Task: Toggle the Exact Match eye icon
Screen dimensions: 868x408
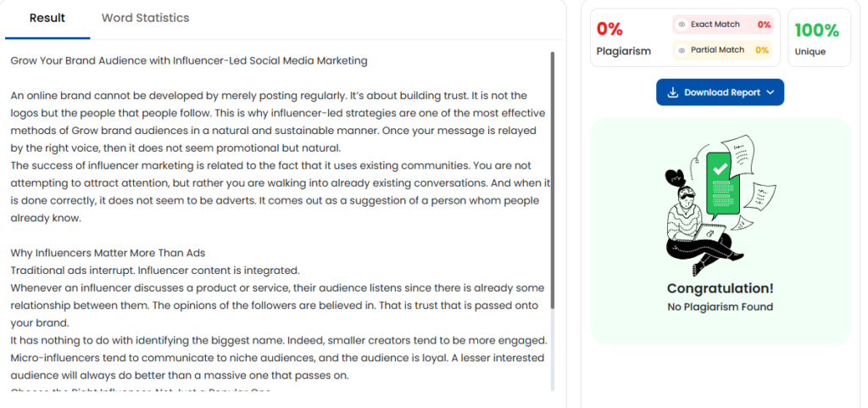Action: [682, 25]
